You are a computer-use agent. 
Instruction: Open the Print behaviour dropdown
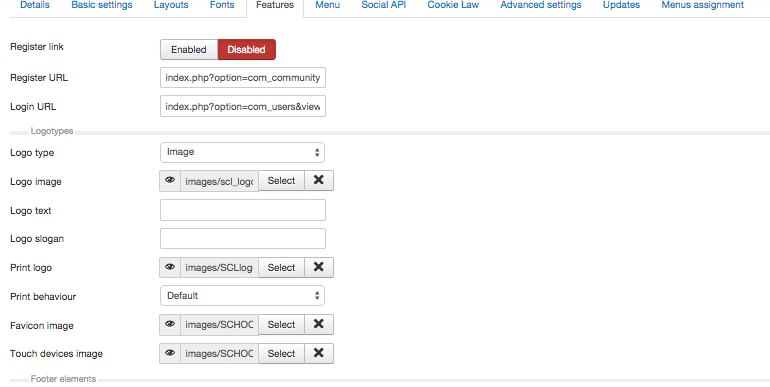click(x=243, y=296)
